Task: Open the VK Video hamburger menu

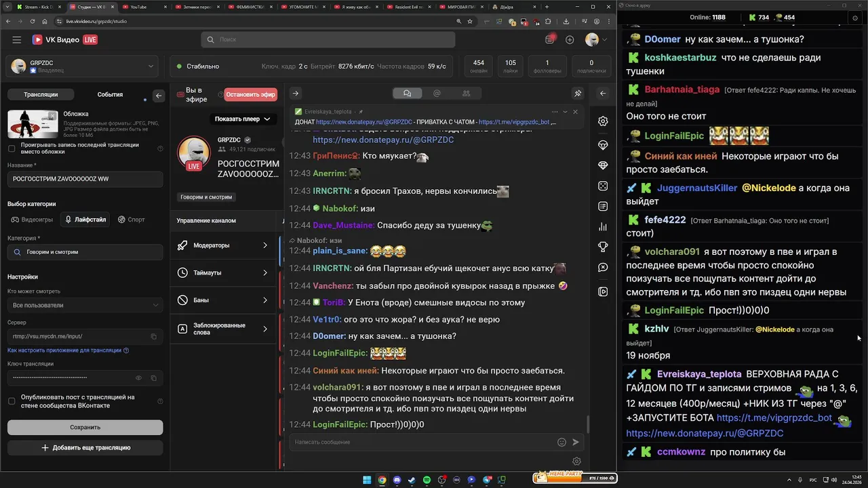Action: (x=16, y=40)
